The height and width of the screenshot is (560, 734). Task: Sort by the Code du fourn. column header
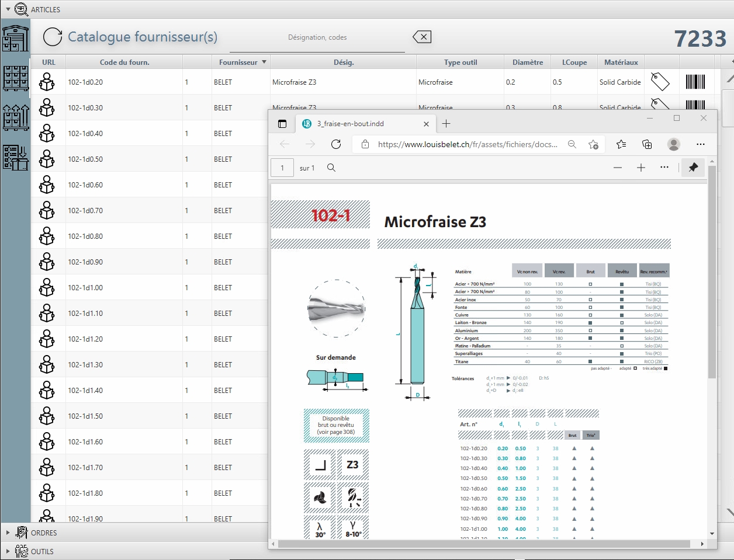coord(124,62)
